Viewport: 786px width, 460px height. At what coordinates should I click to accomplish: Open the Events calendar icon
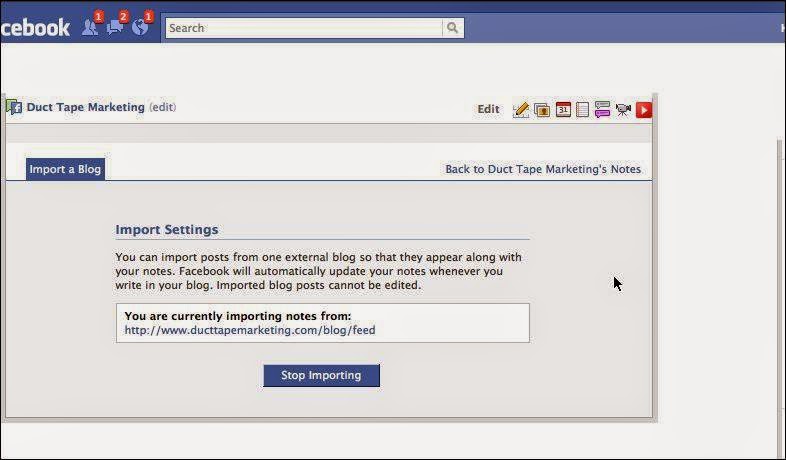[563, 109]
